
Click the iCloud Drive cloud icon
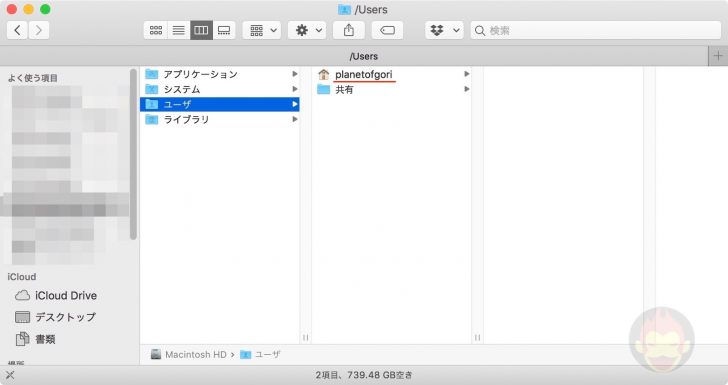tap(22, 295)
